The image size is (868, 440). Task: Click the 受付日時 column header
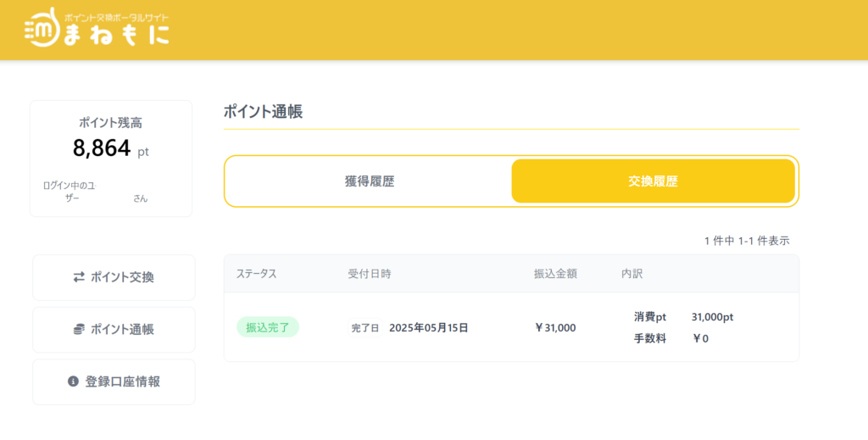click(370, 273)
